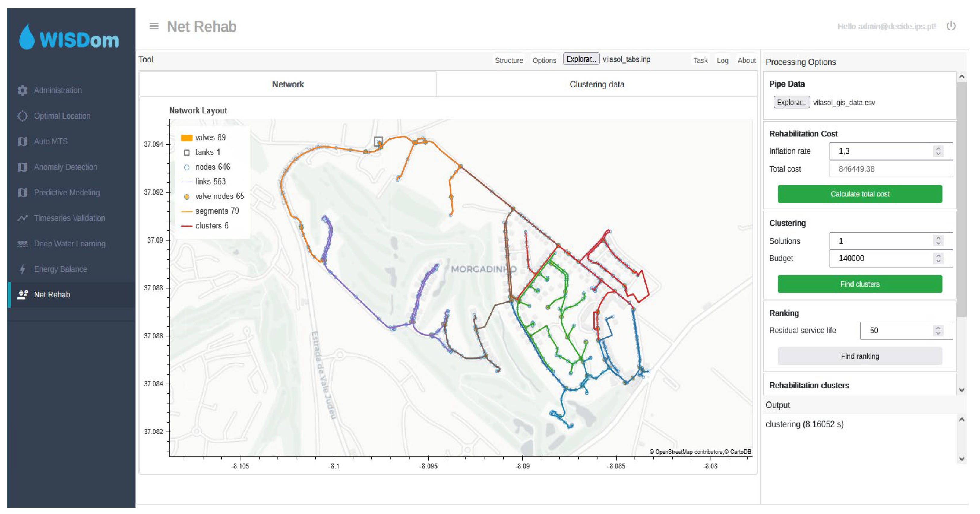Open Energy Balance lightning icon

point(22,269)
